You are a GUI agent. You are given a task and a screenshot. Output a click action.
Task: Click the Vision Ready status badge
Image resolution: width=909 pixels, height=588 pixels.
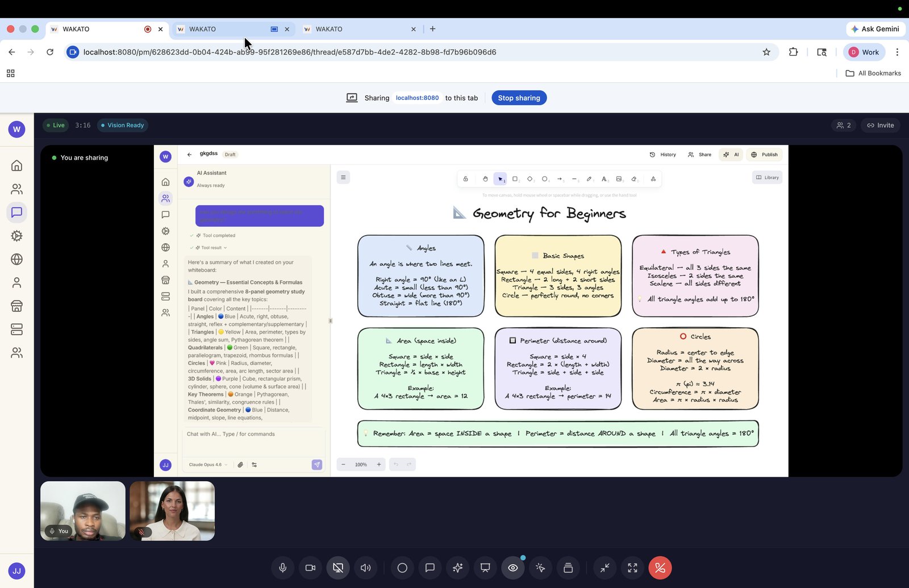pyautogui.click(x=122, y=125)
